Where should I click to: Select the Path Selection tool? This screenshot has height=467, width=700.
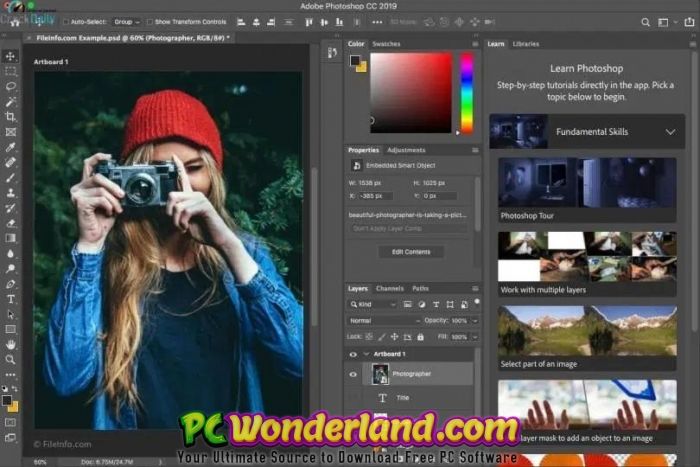pyautogui.click(x=10, y=314)
